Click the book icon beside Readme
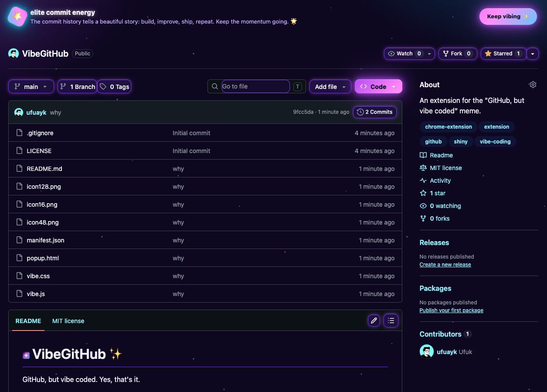Screen dimensions: 547x392 point(423,155)
